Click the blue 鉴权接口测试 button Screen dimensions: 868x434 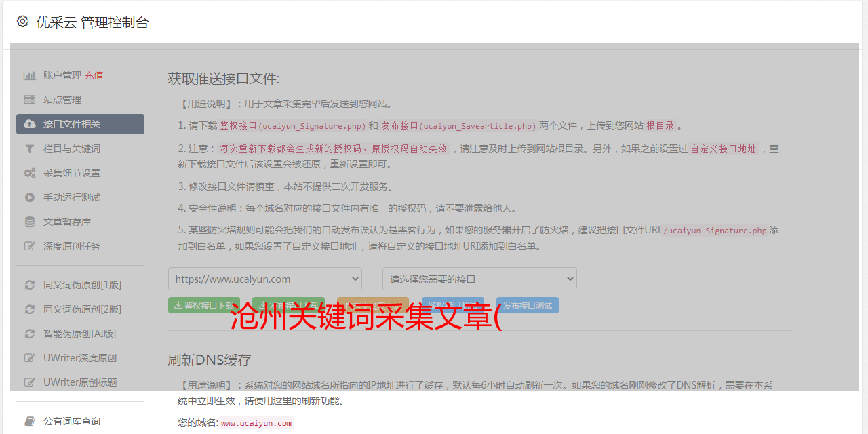(453, 305)
